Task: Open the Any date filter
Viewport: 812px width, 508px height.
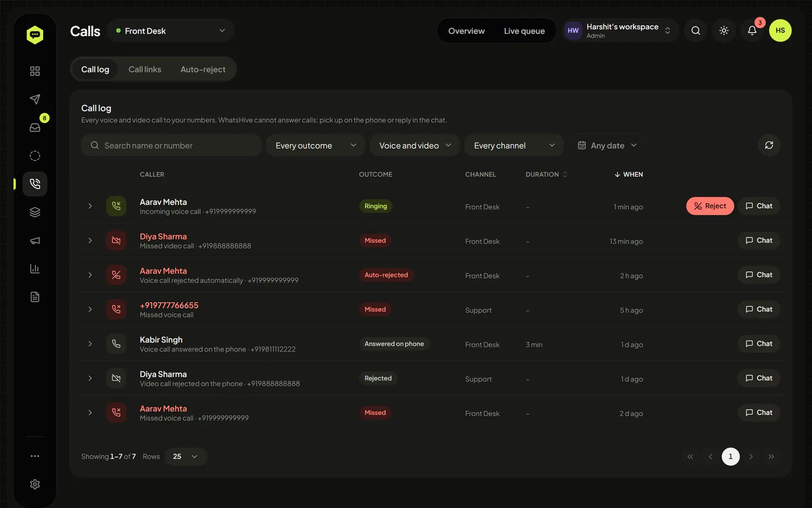Action: (607, 145)
